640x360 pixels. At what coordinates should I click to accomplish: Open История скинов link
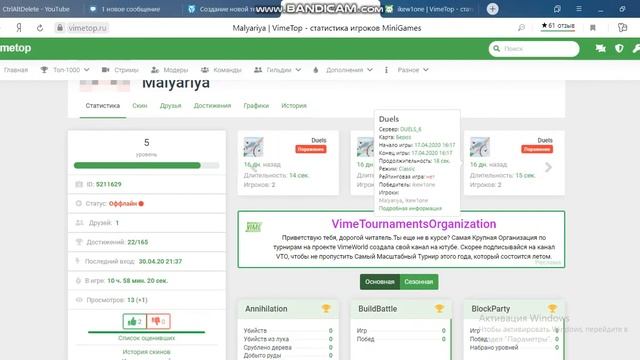[x=147, y=351]
